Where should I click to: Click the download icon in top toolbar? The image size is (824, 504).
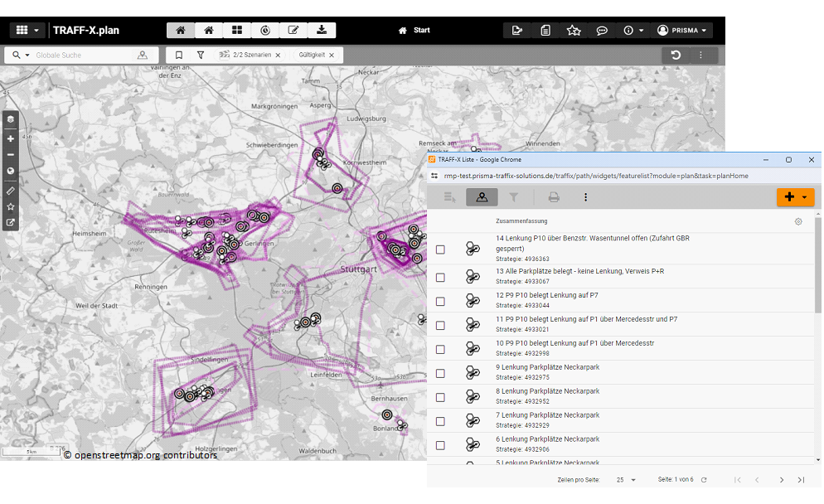point(321,31)
